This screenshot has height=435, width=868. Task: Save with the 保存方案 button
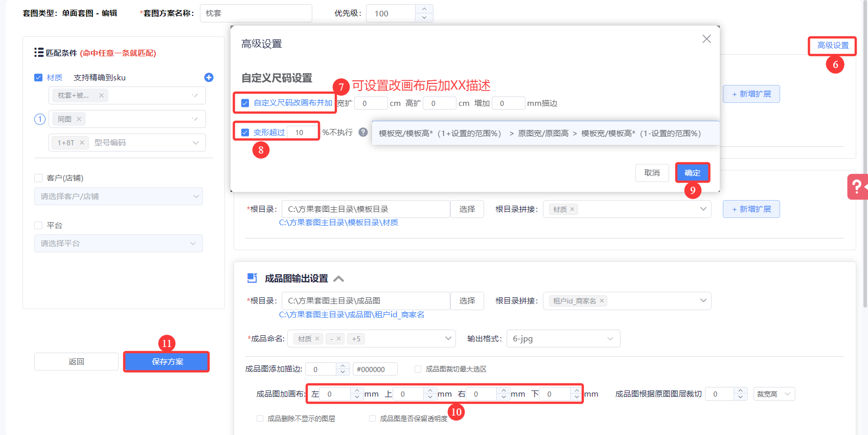(x=167, y=362)
